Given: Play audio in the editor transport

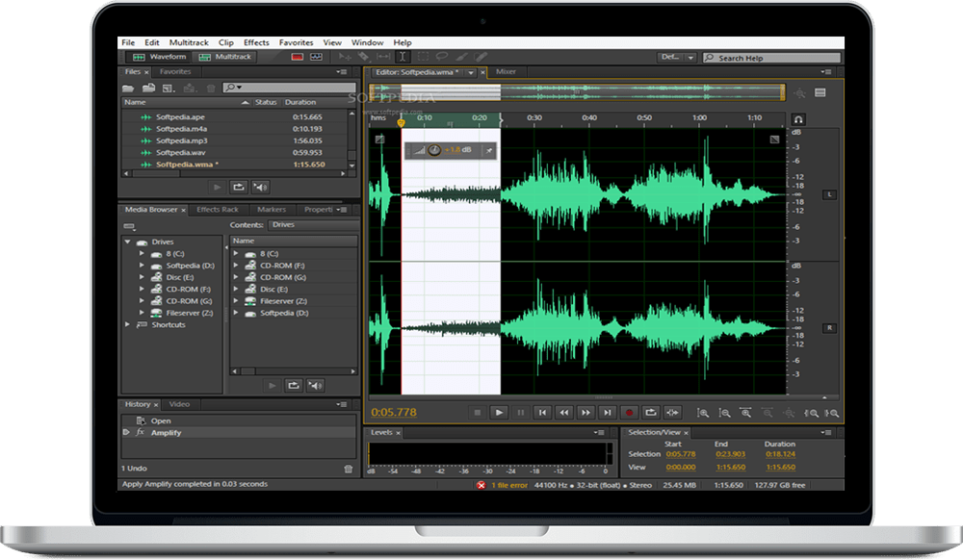Looking at the screenshot, I should coord(499,413).
